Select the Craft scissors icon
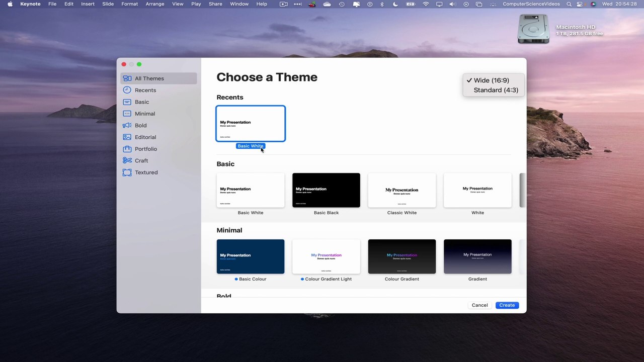 click(127, 160)
